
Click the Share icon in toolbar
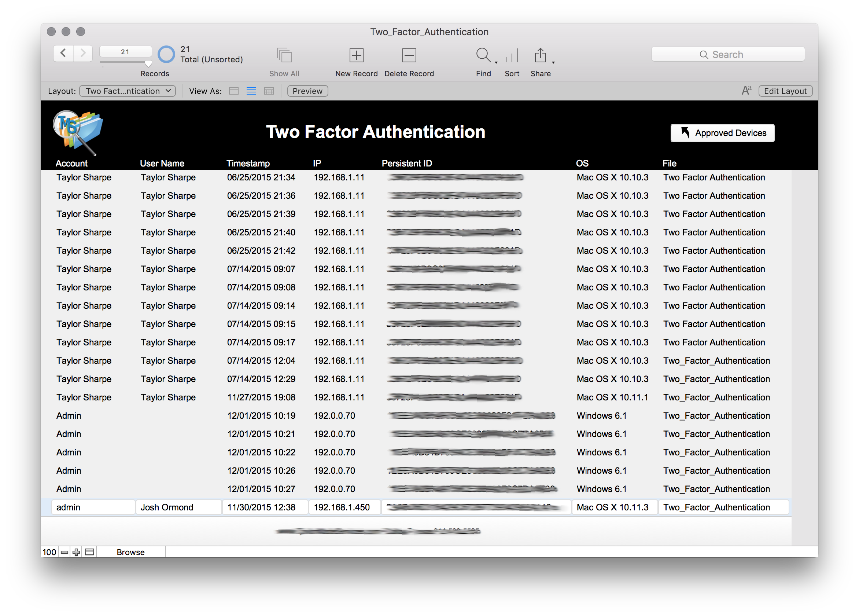pyautogui.click(x=540, y=55)
